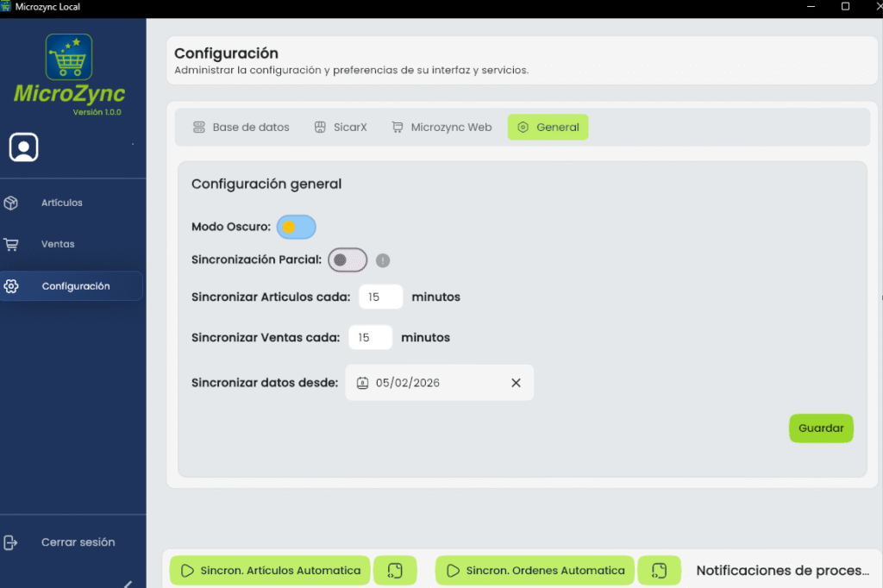This screenshot has width=883, height=588.
Task: Start Sincron. Artículos Automatica
Action: (271, 571)
